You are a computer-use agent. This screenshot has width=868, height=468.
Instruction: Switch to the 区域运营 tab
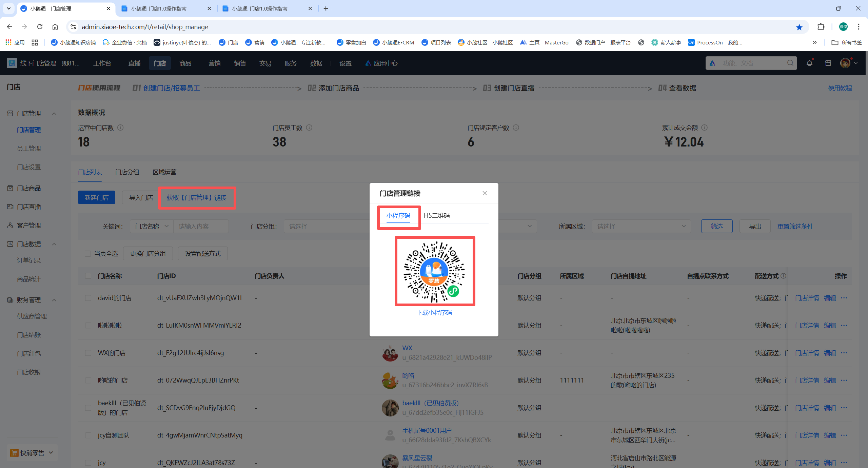pyautogui.click(x=164, y=172)
